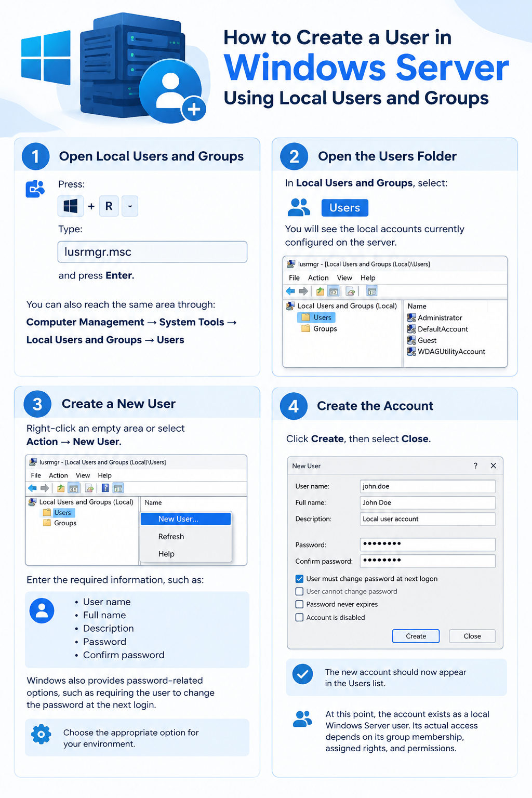Click Forward arrow in step 3 lusrmgr toolbar
This screenshot has height=798, width=532.
pos(45,488)
